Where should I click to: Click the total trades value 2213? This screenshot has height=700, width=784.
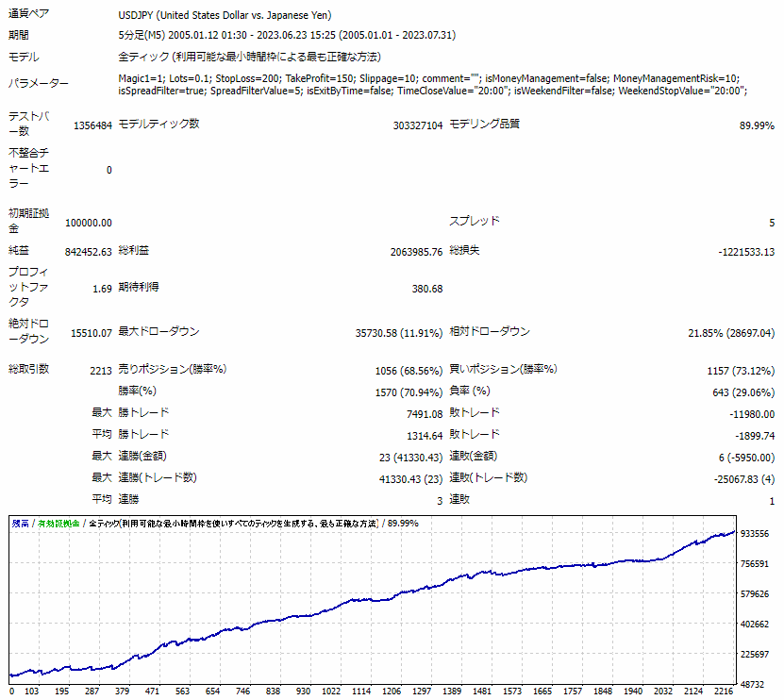[x=101, y=371]
